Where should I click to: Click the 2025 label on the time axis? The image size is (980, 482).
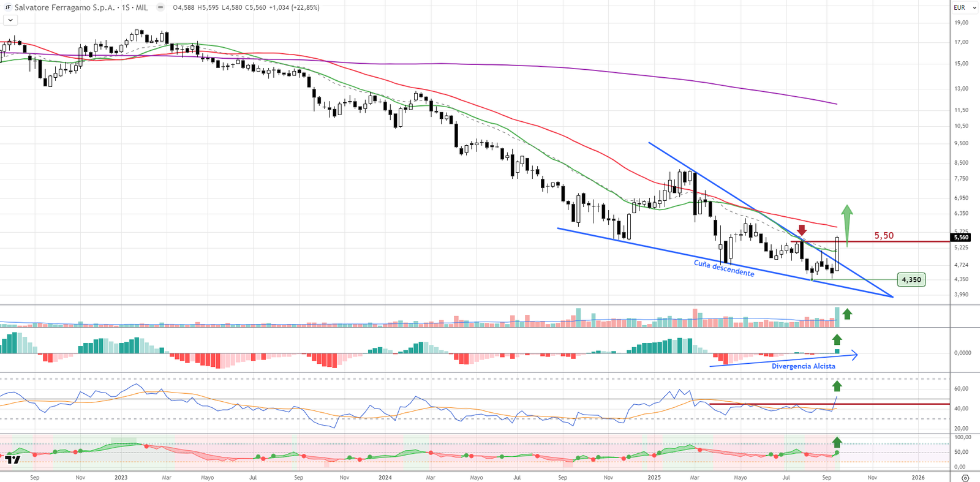coord(654,477)
